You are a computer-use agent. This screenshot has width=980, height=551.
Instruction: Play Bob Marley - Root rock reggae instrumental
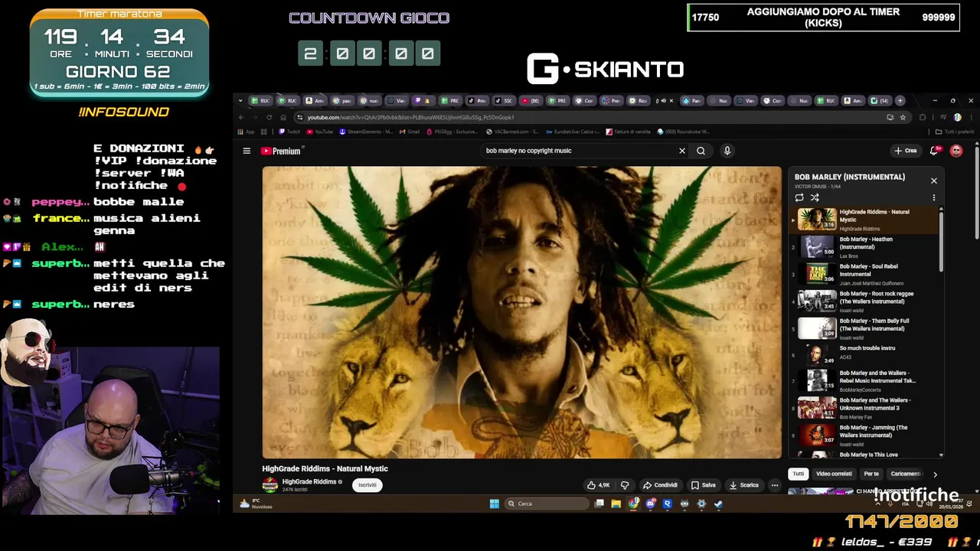point(864,301)
